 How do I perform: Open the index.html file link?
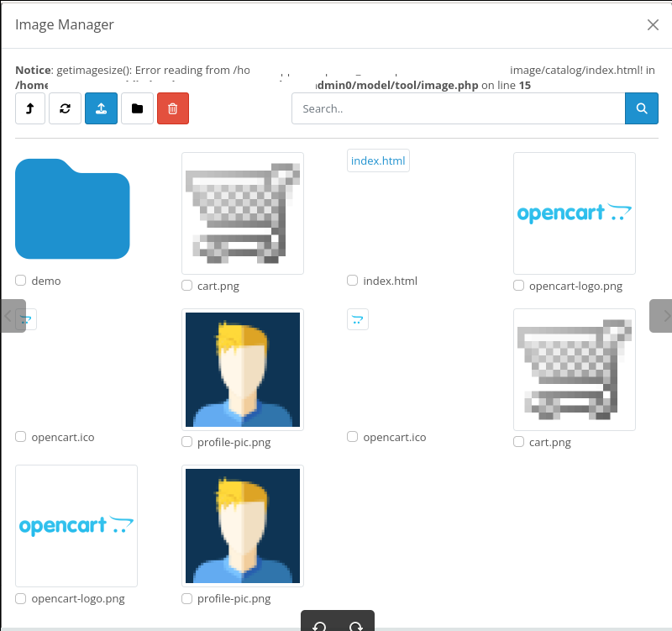point(378,160)
